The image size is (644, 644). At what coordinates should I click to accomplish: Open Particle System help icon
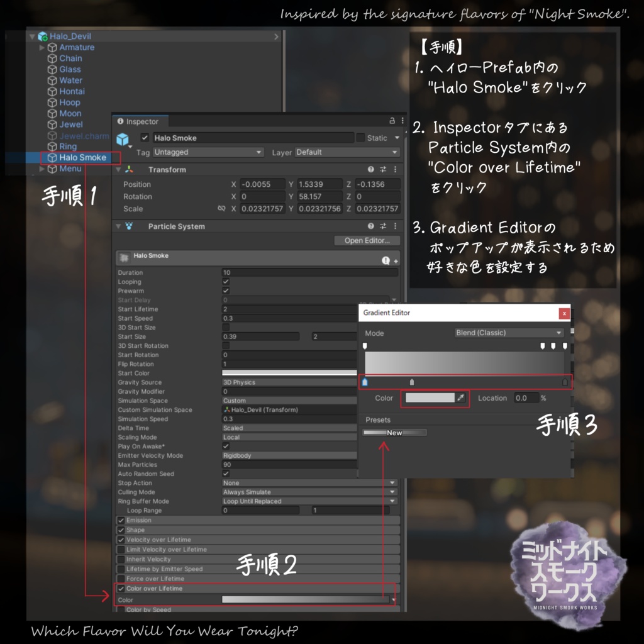(371, 226)
